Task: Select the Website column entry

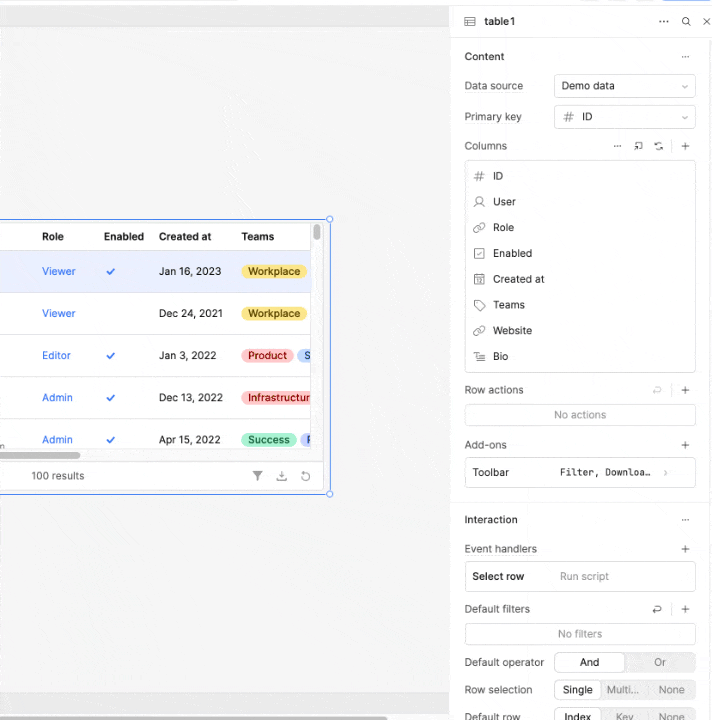Action: point(580,331)
